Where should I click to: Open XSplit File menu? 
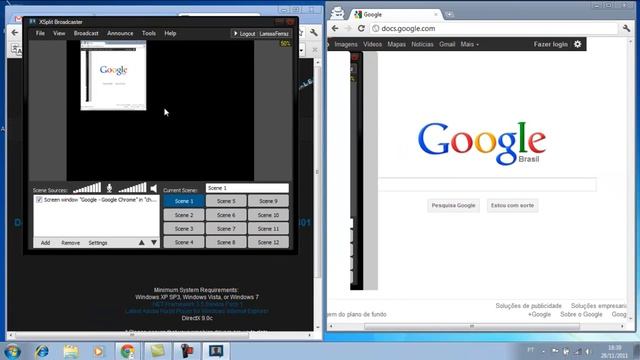click(40, 33)
